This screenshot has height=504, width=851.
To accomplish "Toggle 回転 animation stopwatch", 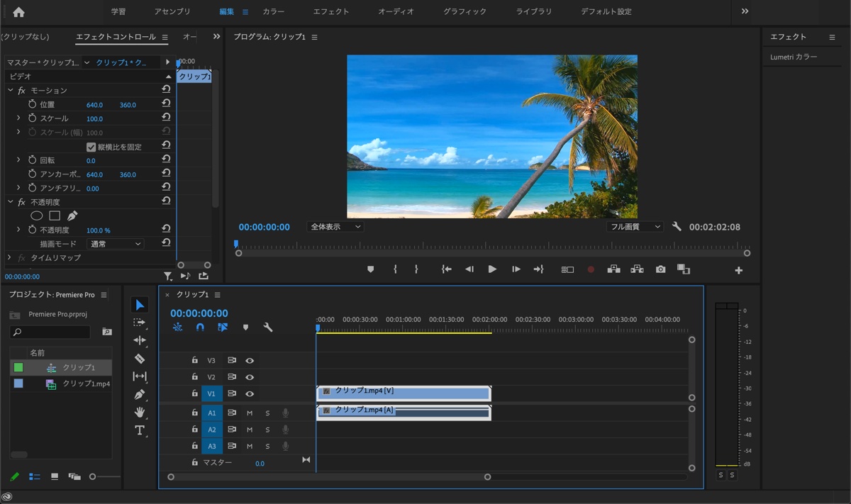I will (x=32, y=160).
